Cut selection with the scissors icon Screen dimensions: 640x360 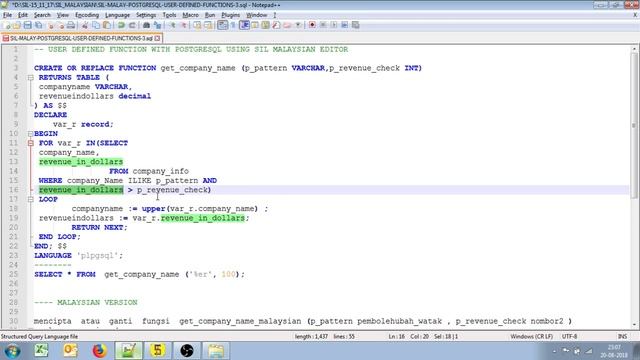(x=85, y=25)
